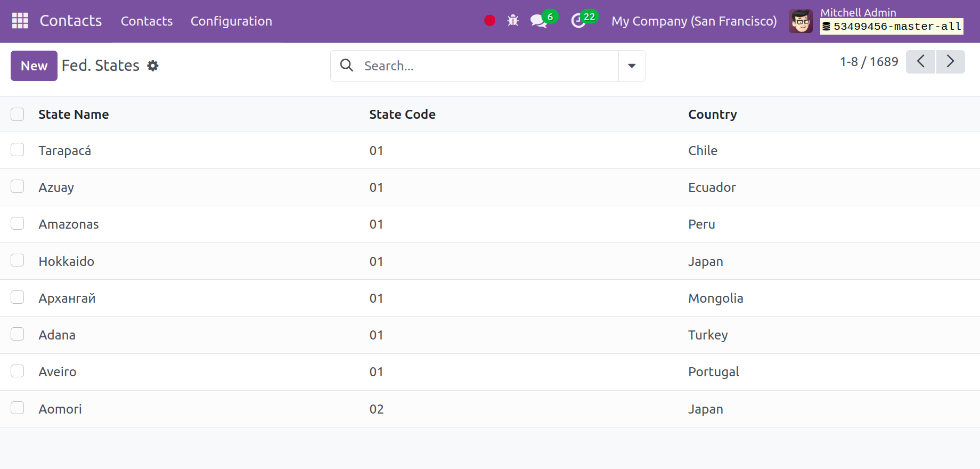Select the Hokkaido row checkbox
This screenshot has width=980, height=469.
pyautogui.click(x=18, y=261)
